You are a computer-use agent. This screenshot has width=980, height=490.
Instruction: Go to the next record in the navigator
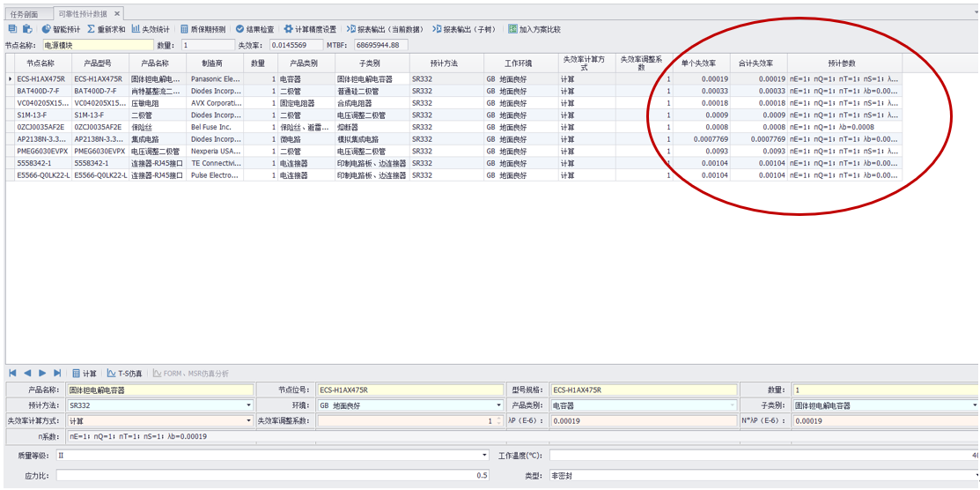[x=42, y=373]
